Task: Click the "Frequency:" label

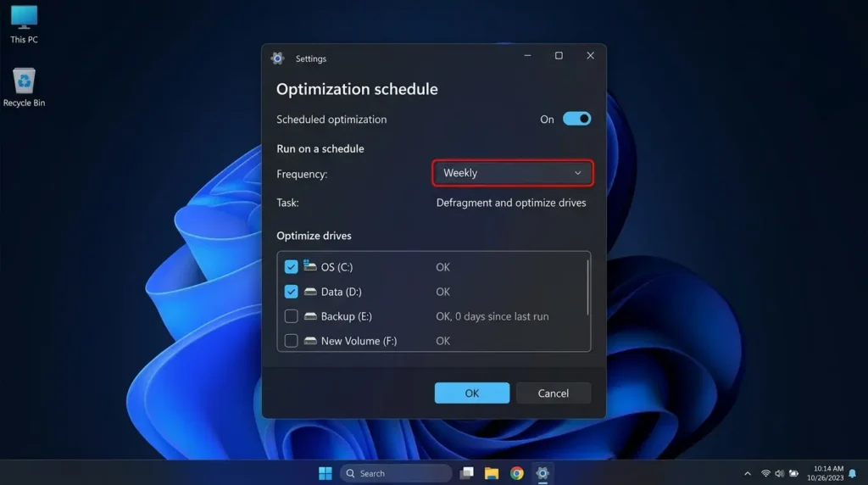Action: (302, 174)
